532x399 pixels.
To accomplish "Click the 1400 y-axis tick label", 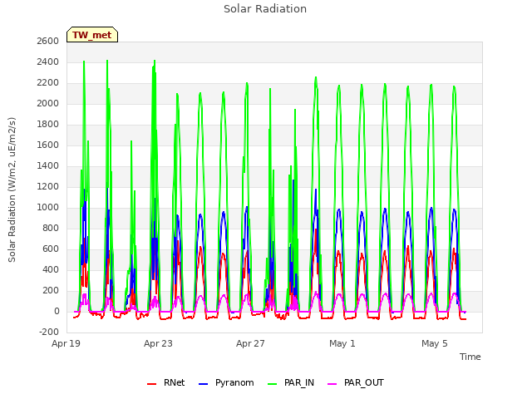I will pos(48,166).
